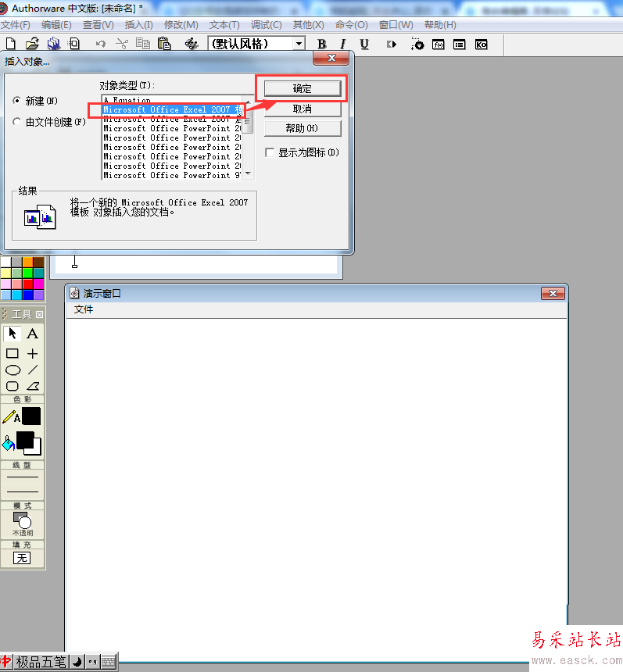Toggle Bold text formatting
The height and width of the screenshot is (672, 623).
pos(321,44)
